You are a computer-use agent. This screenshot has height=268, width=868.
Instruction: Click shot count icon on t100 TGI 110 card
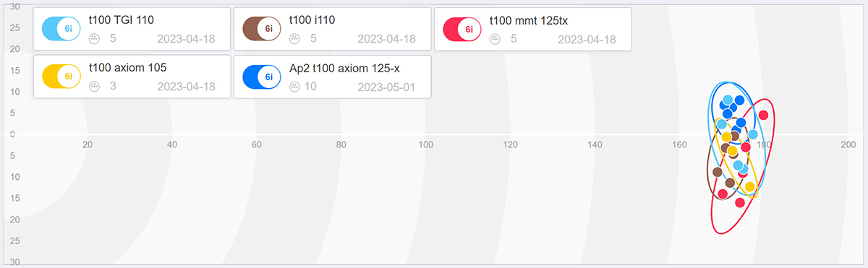click(x=94, y=39)
